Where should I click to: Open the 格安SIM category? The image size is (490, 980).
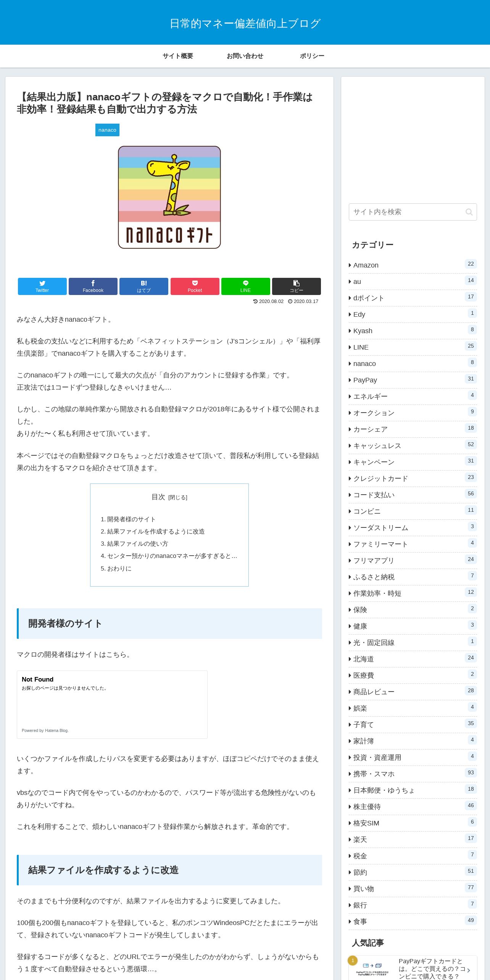pos(413,823)
